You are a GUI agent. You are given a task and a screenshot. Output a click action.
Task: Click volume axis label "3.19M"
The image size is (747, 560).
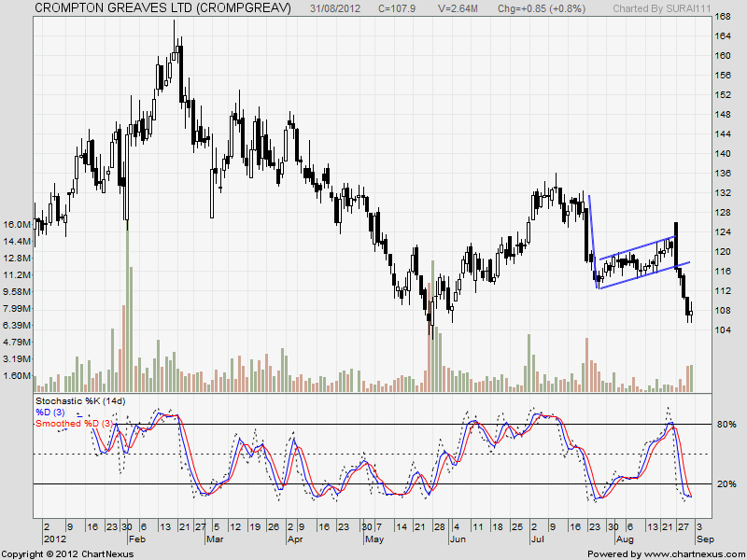[x=17, y=358]
